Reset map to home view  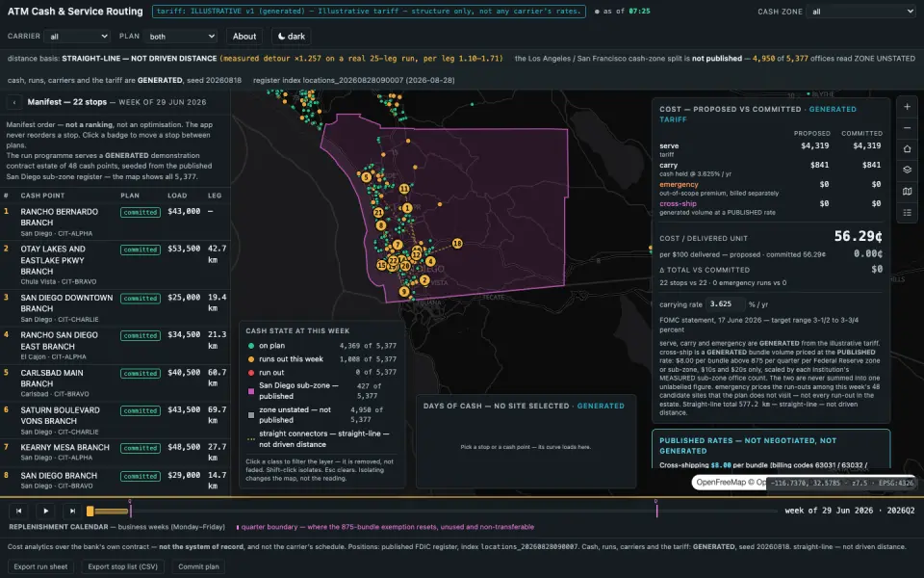907,149
